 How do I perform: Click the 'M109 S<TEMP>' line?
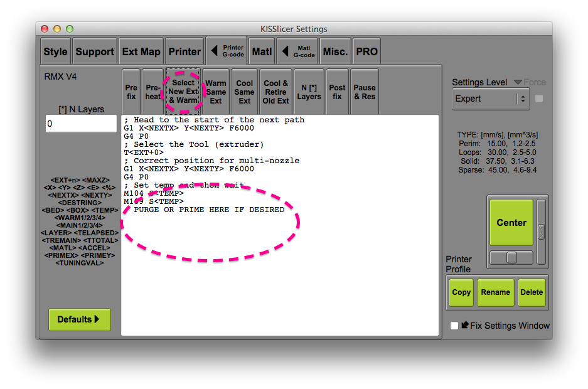point(154,201)
